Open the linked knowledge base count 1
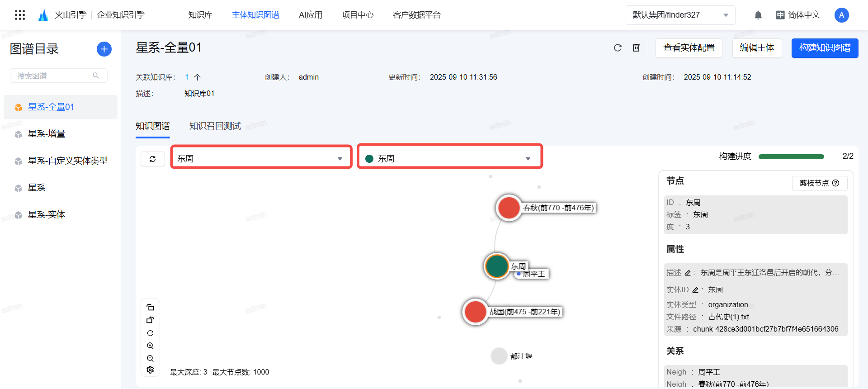 click(187, 77)
